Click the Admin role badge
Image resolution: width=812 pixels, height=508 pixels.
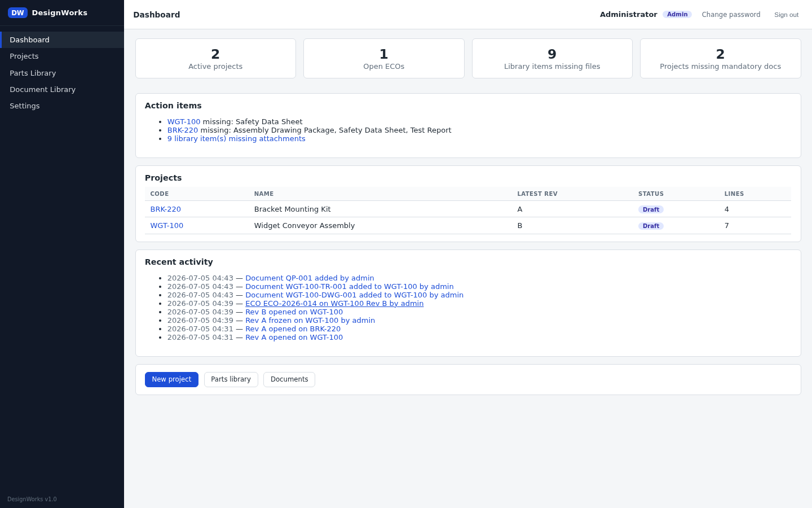[677, 15]
